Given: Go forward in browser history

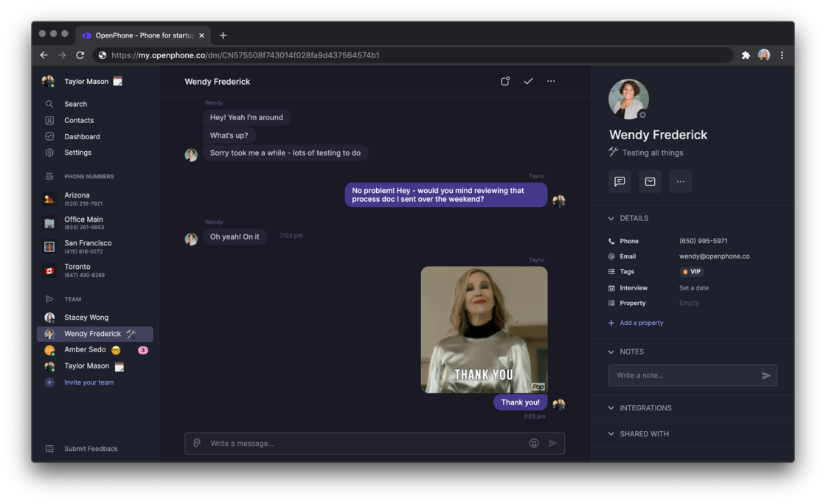Looking at the screenshot, I should pyautogui.click(x=62, y=55).
